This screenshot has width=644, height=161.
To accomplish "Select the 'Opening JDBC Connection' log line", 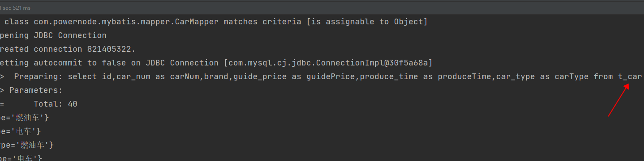I will [53, 35].
